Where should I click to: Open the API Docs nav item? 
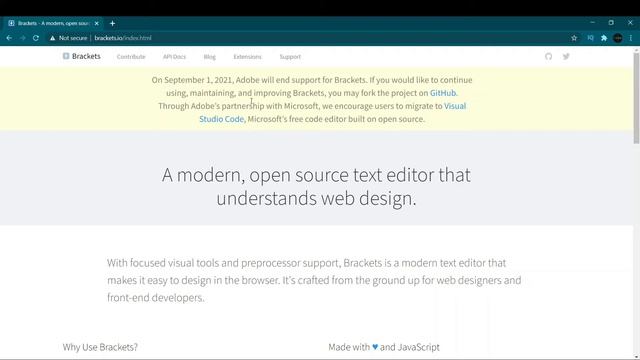[x=174, y=57]
